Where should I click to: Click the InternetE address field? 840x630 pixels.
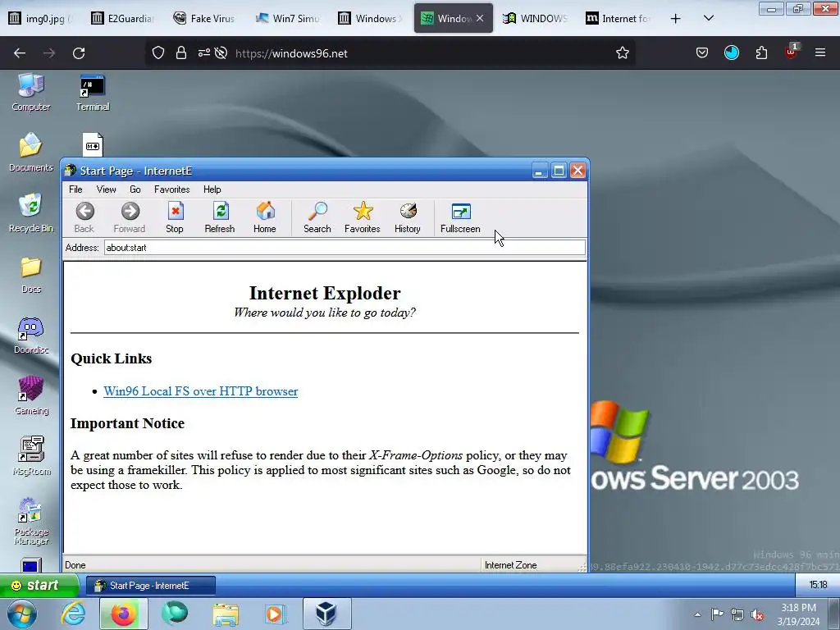click(345, 248)
